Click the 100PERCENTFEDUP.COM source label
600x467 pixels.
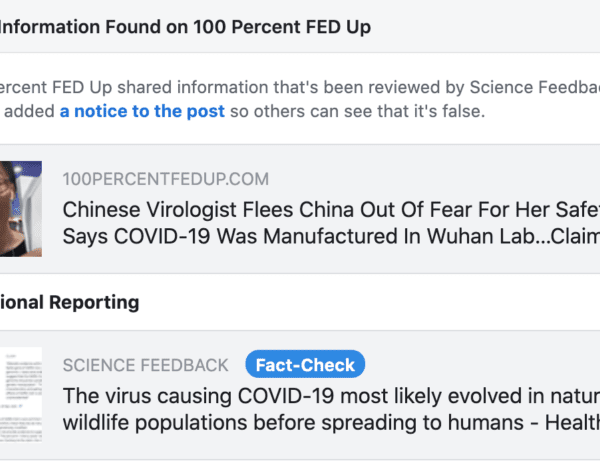pos(165,179)
